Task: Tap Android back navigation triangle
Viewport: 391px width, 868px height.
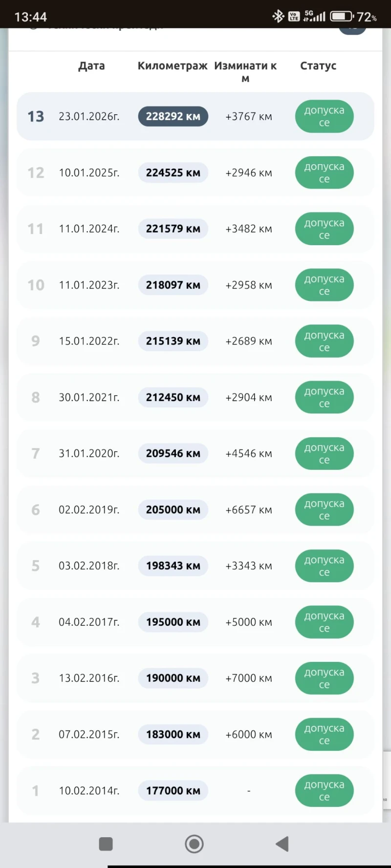Action: point(282,844)
